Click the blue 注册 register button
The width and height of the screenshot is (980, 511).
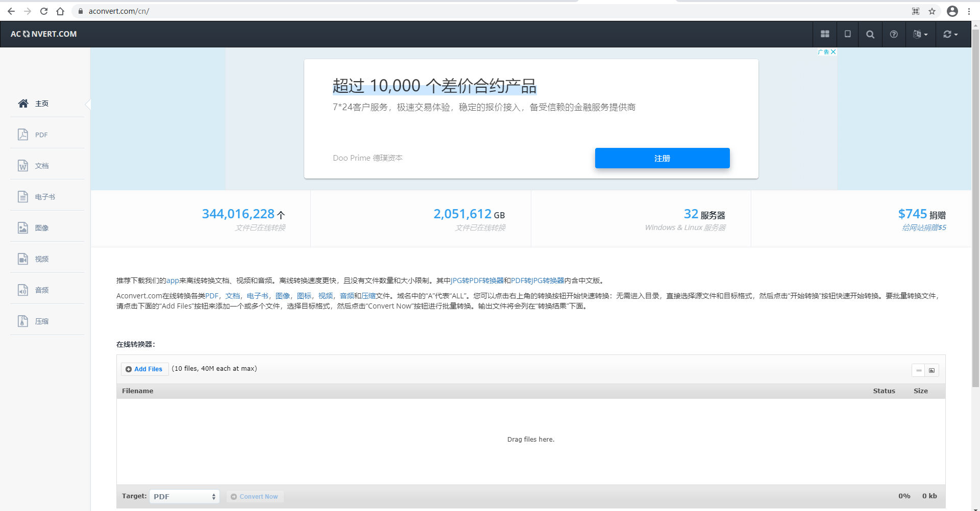(662, 158)
